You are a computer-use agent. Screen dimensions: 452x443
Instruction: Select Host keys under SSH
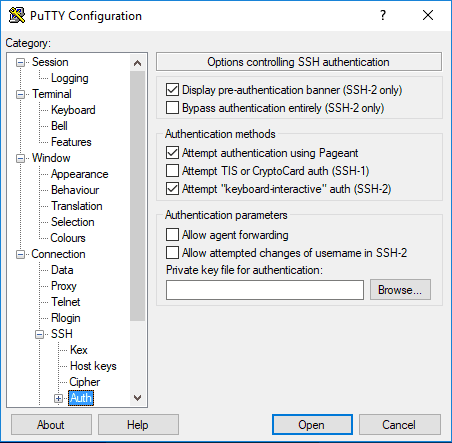tap(93, 366)
